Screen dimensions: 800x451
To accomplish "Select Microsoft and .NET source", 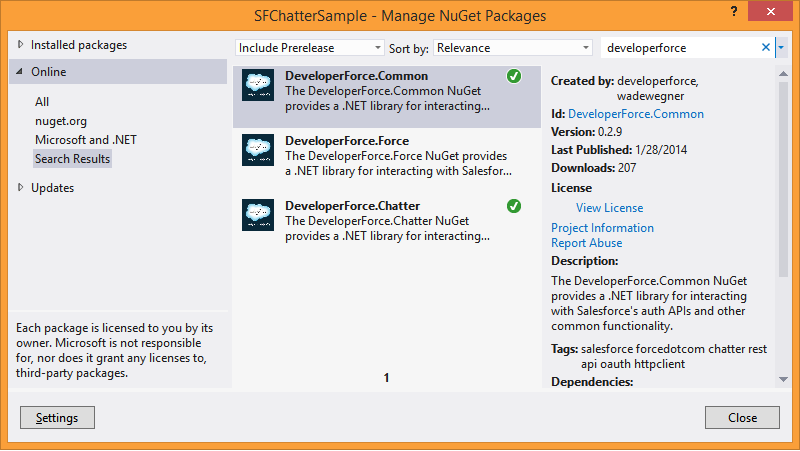I will [86, 139].
